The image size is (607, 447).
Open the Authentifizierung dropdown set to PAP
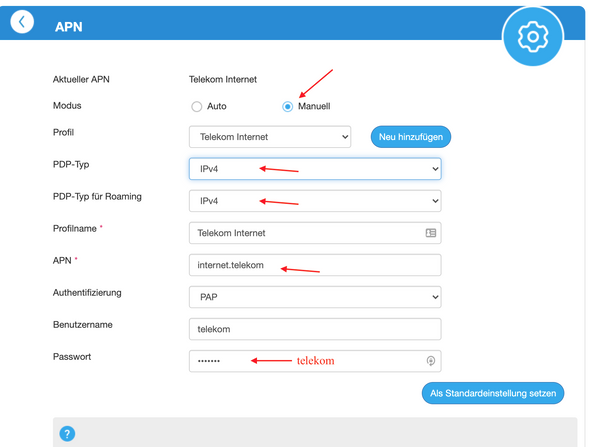pyautogui.click(x=315, y=297)
